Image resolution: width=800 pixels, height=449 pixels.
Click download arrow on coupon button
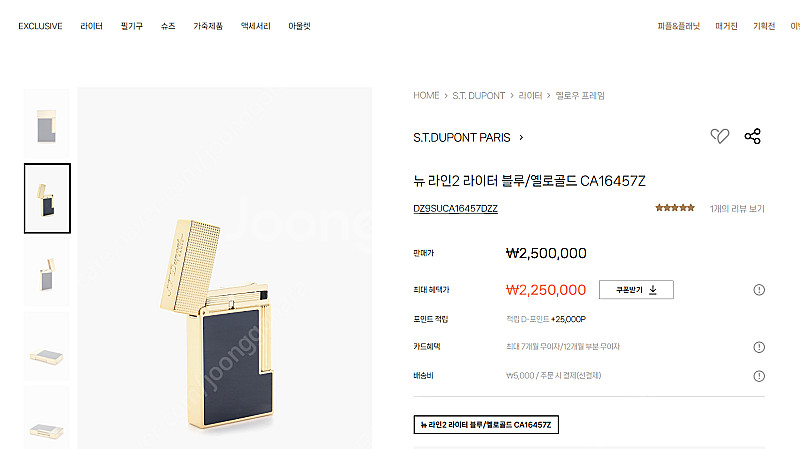point(653,290)
